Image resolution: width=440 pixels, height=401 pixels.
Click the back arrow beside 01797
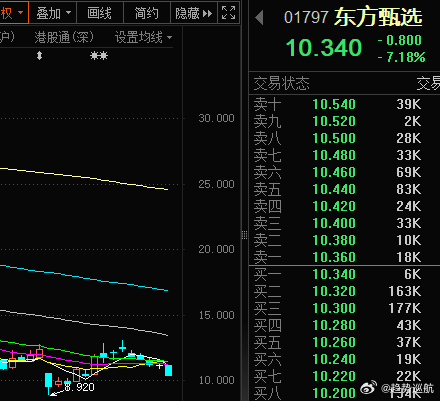point(259,17)
